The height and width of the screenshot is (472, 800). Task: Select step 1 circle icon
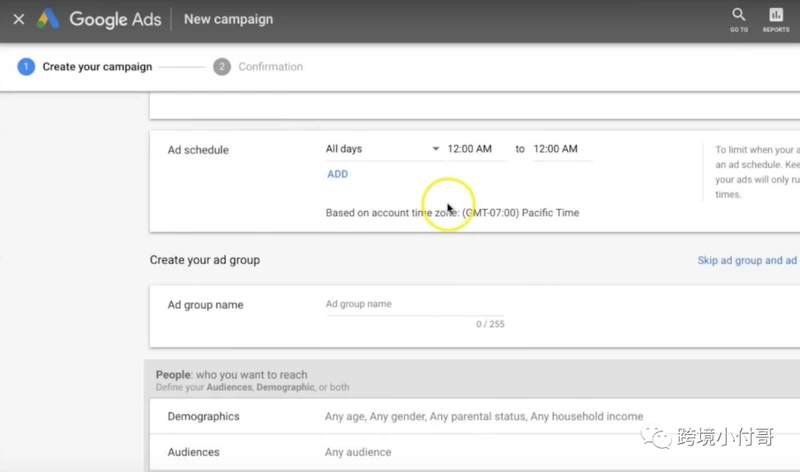pyautogui.click(x=26, y=67)
